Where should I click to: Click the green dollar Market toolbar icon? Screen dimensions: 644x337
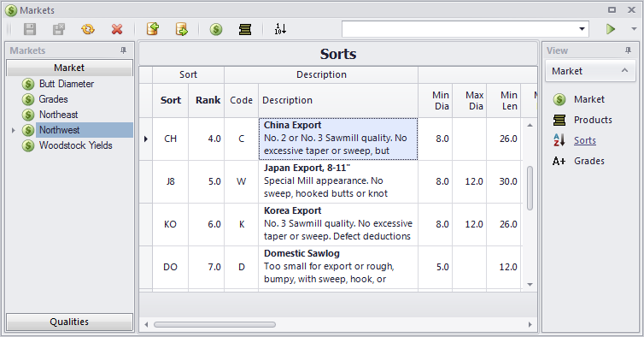tap(216, 29)
